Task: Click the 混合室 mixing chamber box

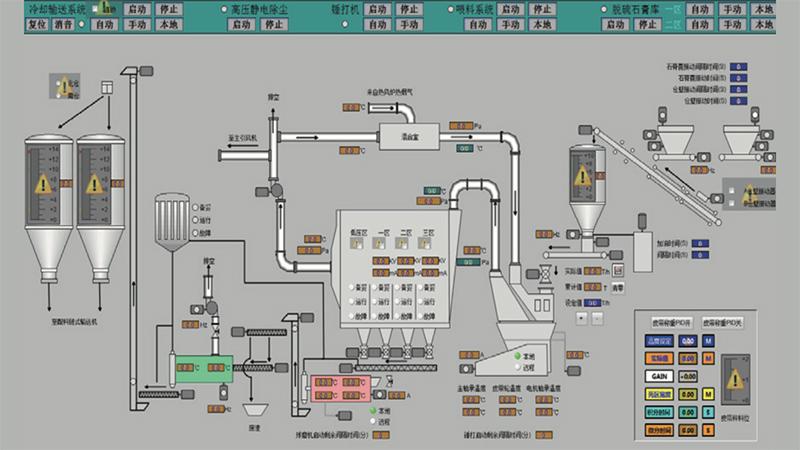Action: 409,137
